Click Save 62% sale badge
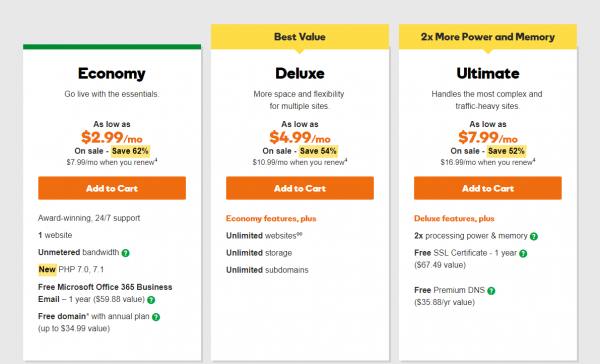This screenshot has width=600, height=364. [130, 151]
